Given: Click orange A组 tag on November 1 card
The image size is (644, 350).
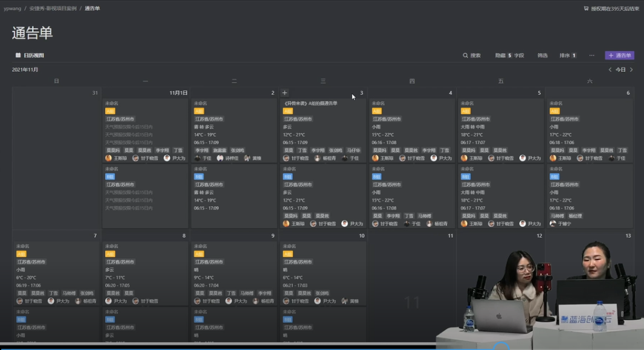Looking at the screenshot, I should pos(110,111).
